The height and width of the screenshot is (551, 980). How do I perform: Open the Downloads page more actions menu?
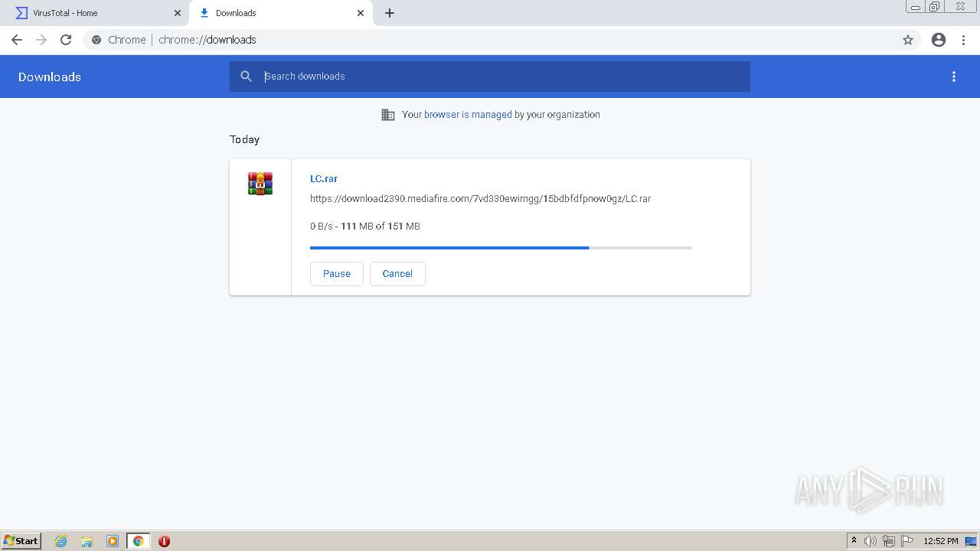pos(954,77)
